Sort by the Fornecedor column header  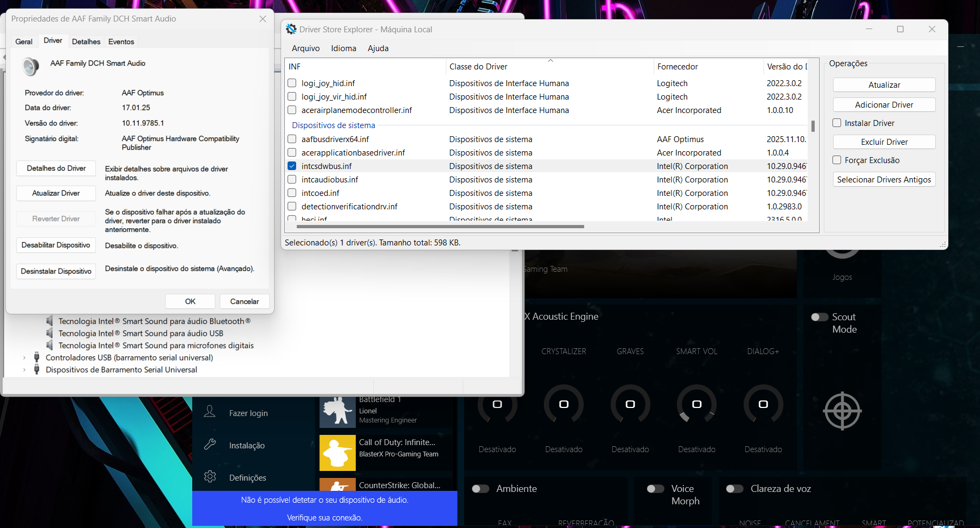[708, 66]
